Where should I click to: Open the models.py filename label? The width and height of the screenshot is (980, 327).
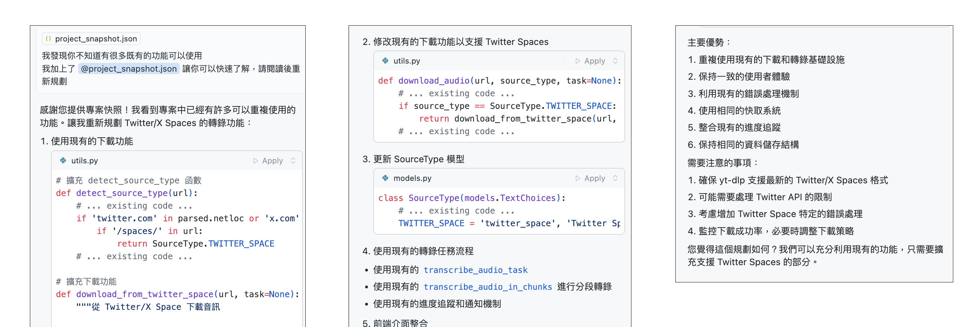412,178
